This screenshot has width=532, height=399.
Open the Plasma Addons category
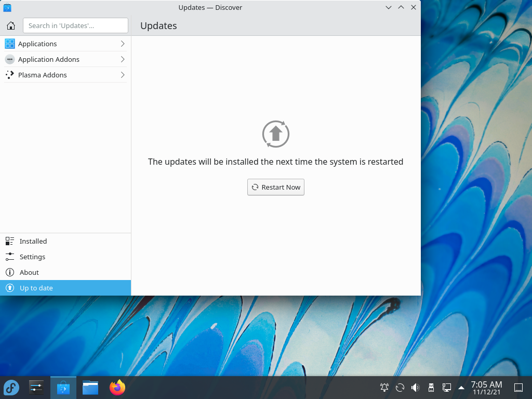[65, 75]
